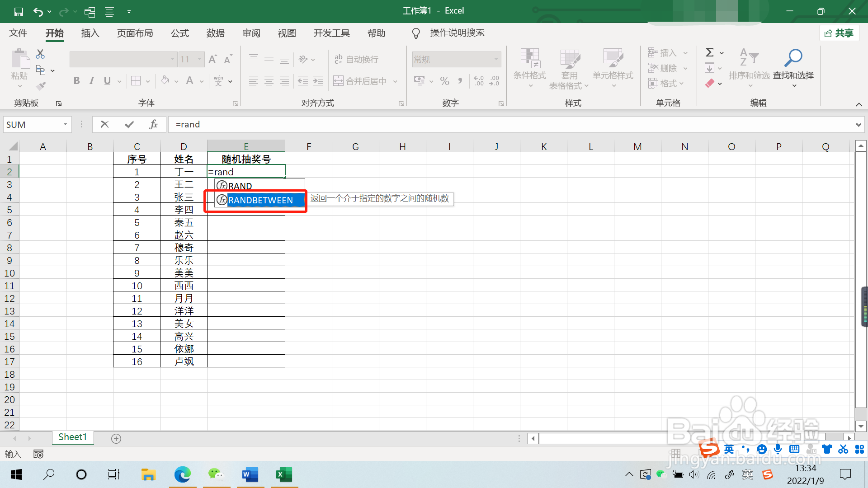Select the Sheet1 worksheet tab

(72, 437)
